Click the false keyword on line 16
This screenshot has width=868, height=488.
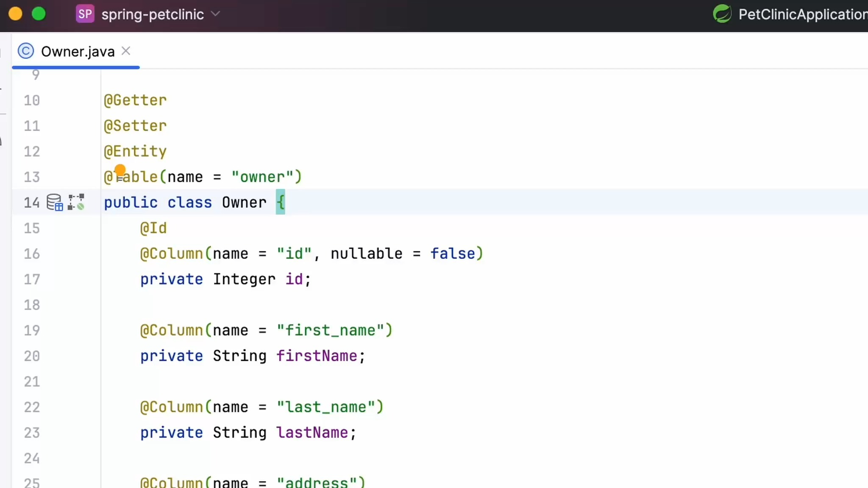(x=453, y=254)
